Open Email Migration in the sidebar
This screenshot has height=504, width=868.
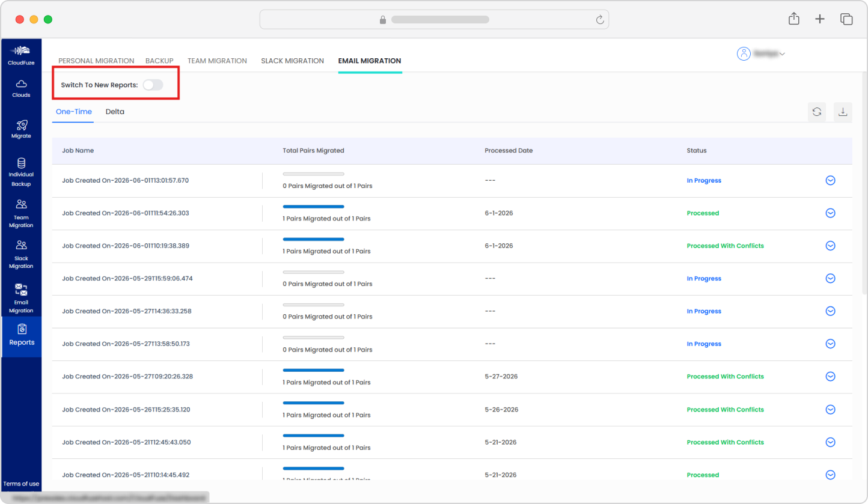pos(21,298)
